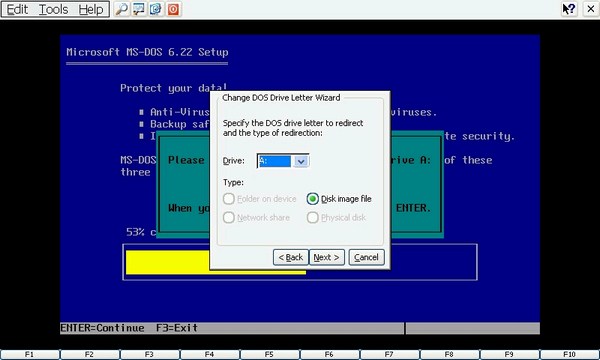Select the Folder on device option
The height and width of the screenshot is (360, 600).
click(x=259, y=199)
